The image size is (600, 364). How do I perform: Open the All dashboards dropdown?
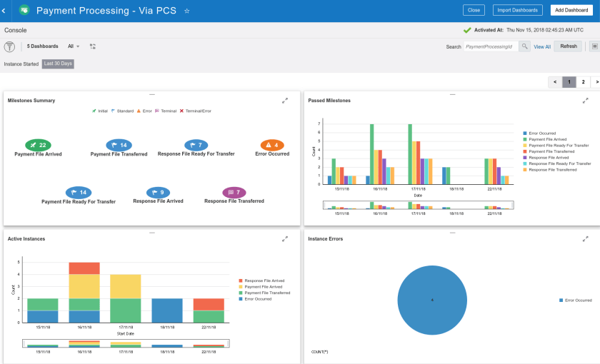(x=74, y=46)
